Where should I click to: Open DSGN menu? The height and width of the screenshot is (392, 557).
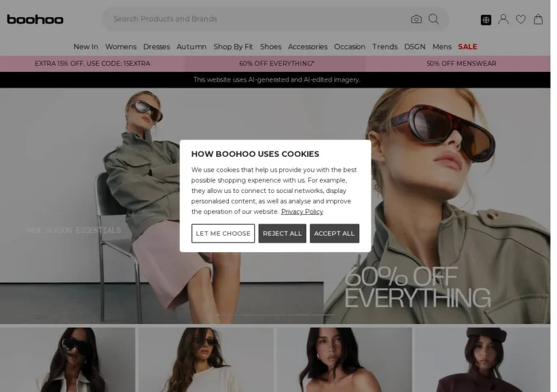(x=414, y=47)
